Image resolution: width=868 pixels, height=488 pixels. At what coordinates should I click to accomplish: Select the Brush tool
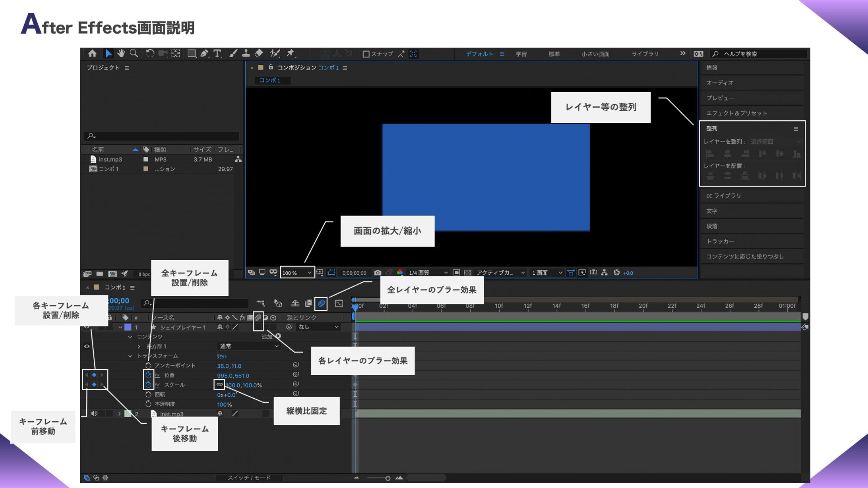(x=233, y=54)
